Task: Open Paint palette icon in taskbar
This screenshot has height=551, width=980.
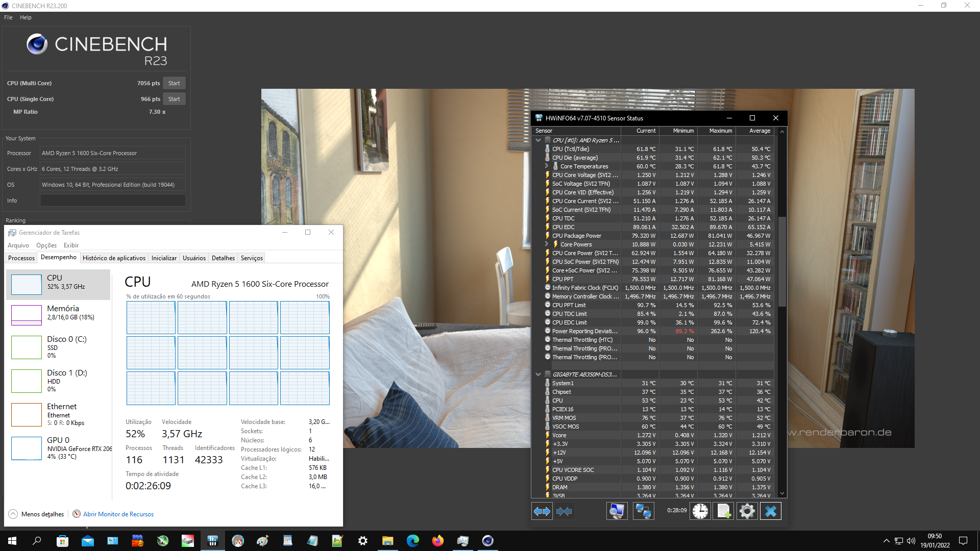Action: (262, 541)
